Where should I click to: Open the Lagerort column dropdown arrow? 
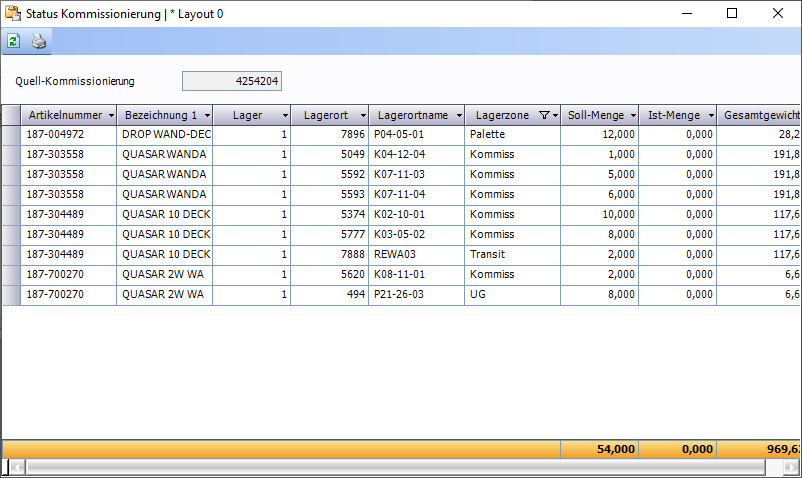click(360, 115)
